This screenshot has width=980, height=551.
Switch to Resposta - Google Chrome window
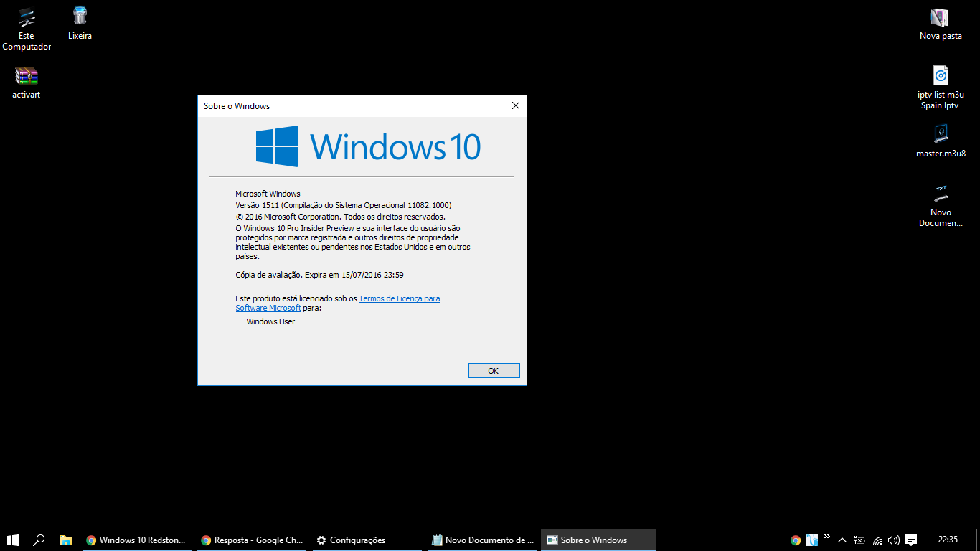(x=252, y=540)
